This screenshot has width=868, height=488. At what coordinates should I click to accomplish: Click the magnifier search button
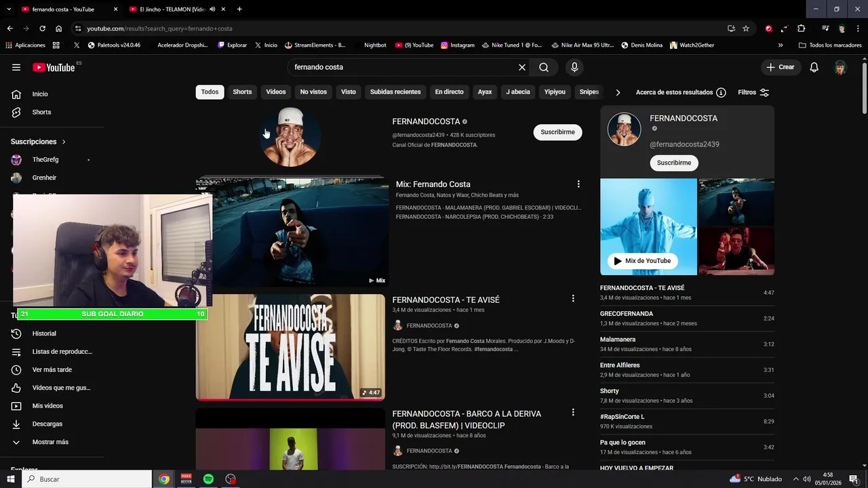[544, 67]
